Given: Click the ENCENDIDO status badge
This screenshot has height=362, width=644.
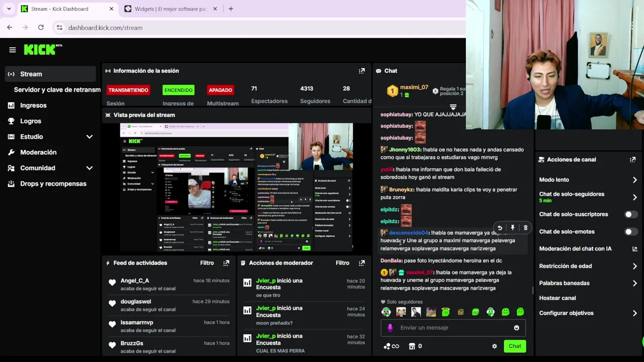Looking at the screenshot, I should (x=178, y=90).
